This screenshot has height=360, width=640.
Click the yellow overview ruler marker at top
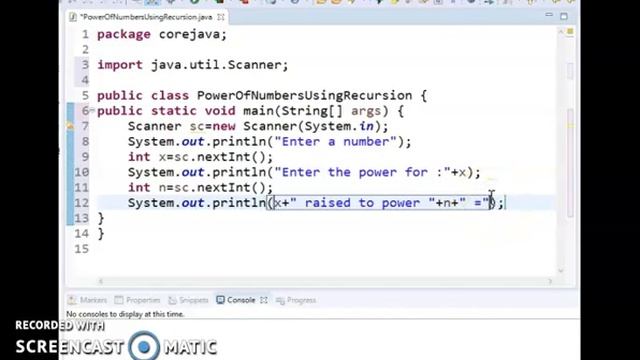point(570,31)
